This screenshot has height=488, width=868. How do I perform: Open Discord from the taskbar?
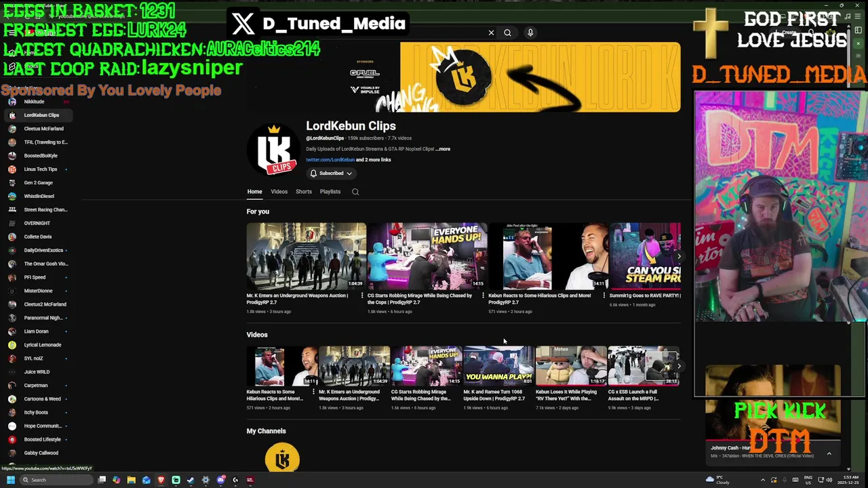(220, 480)
